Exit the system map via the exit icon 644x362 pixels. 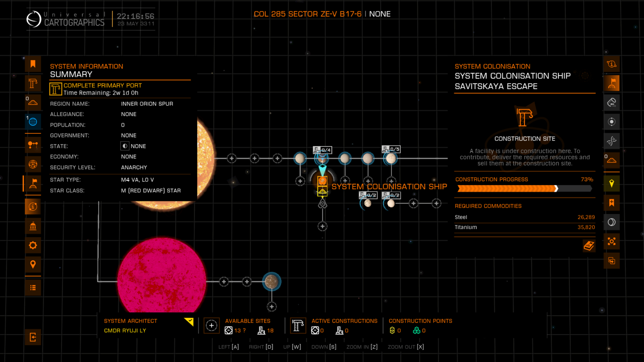click(33, 337)
